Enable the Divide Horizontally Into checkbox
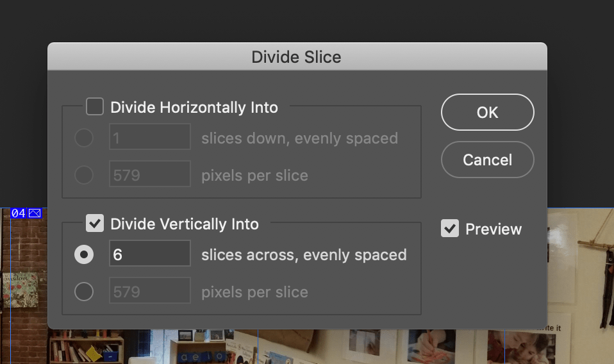The height and width of the screenshot is (364, 614). (x=95, y=106)
